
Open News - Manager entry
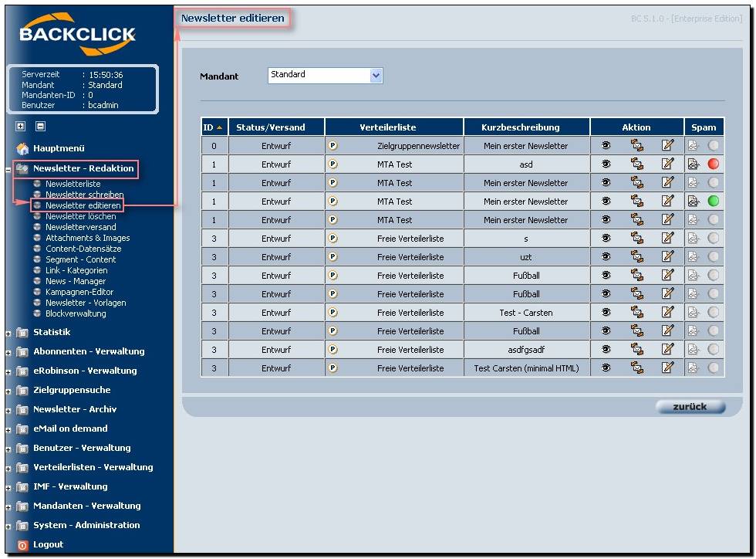click(x=76, y=281)
